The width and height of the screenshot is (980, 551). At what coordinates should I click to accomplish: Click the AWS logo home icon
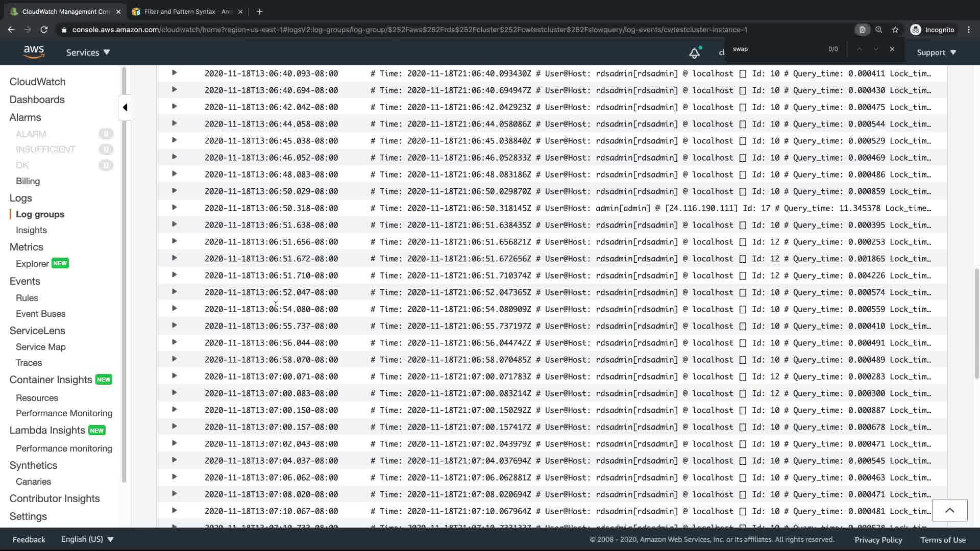tap(34, 52)
